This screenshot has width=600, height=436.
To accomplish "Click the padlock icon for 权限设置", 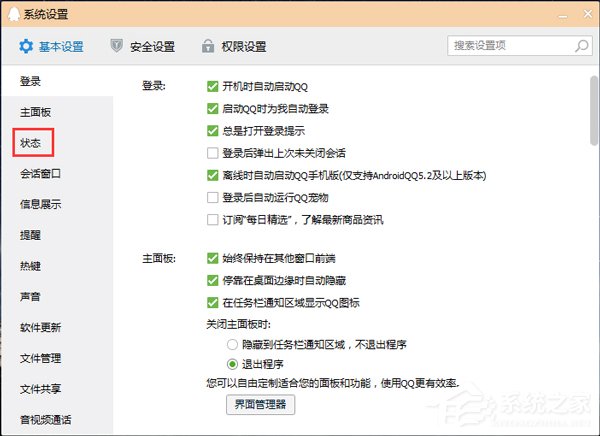I will [x=208, y=46].
